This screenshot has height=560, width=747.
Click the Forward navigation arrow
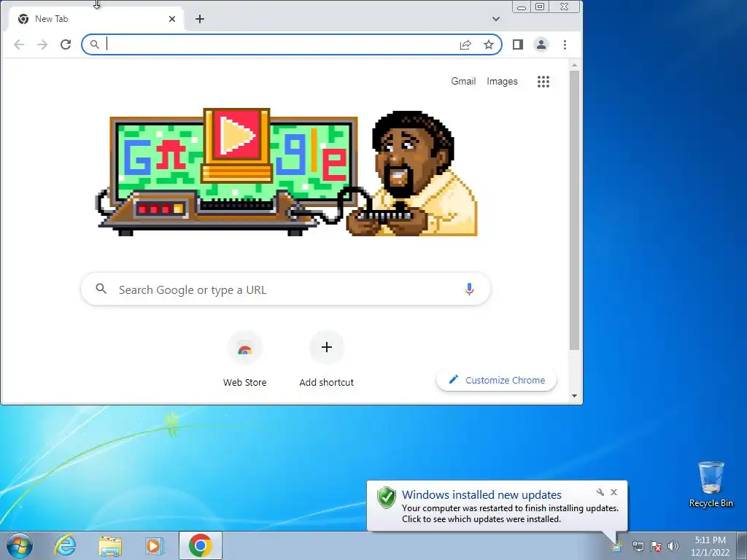tap(42, 44)
